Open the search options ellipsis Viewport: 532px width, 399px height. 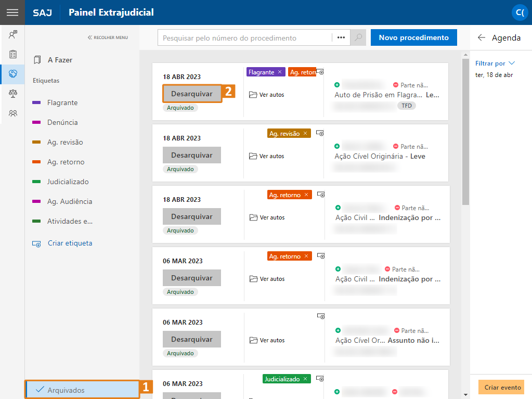tap(341, 37)
